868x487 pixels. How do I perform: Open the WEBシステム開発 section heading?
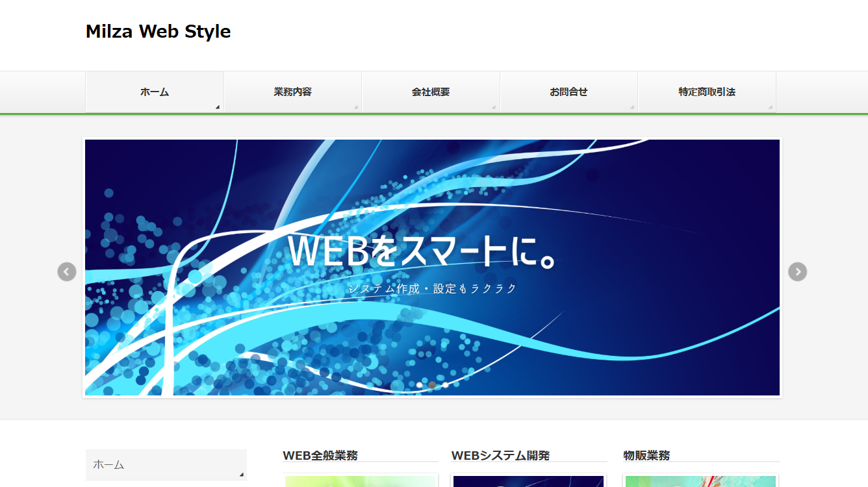pos(500,456)
